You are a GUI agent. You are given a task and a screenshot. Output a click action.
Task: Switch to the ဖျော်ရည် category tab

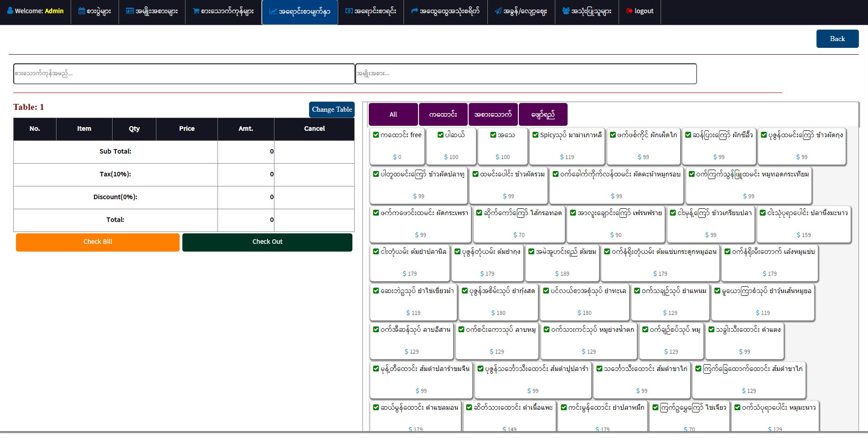click(x=543, y=114)
